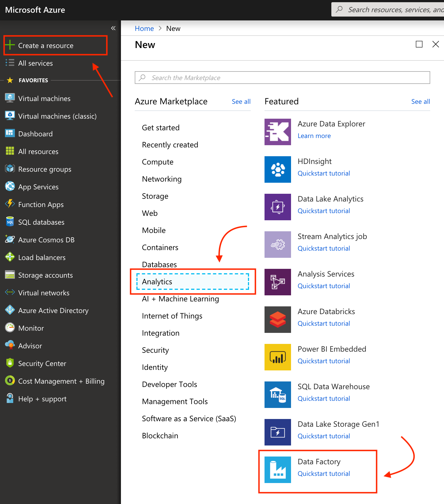Select Analytics marketplace category
The image size is (444, 504).
pyautogui.click(x=193, y=282)
